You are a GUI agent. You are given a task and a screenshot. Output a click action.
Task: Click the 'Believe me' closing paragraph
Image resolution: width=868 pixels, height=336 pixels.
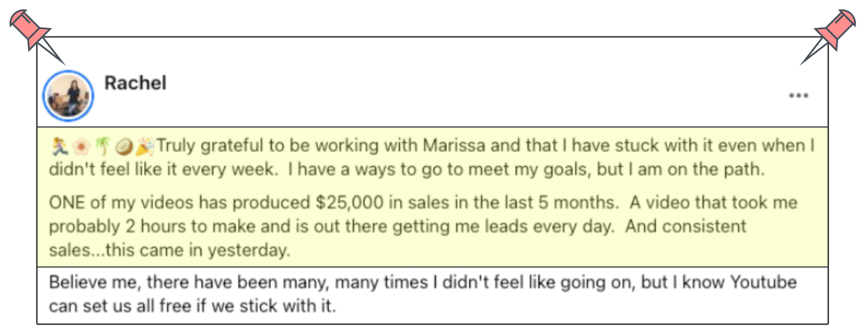coord(423,294)
